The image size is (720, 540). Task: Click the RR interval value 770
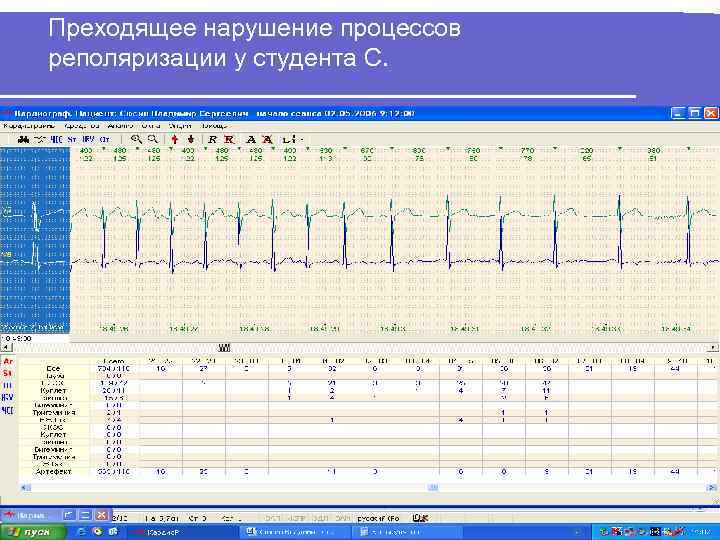pos(528,151)
